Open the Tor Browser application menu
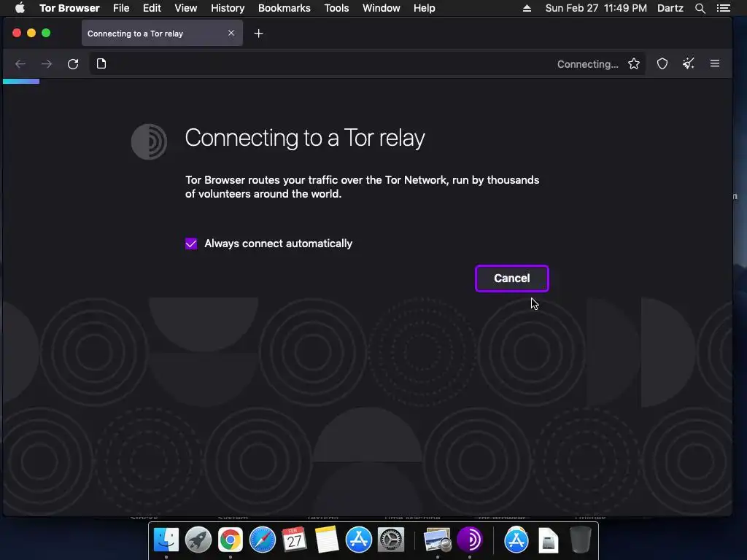The image size is (747, 560). click(x=69, y=8)
